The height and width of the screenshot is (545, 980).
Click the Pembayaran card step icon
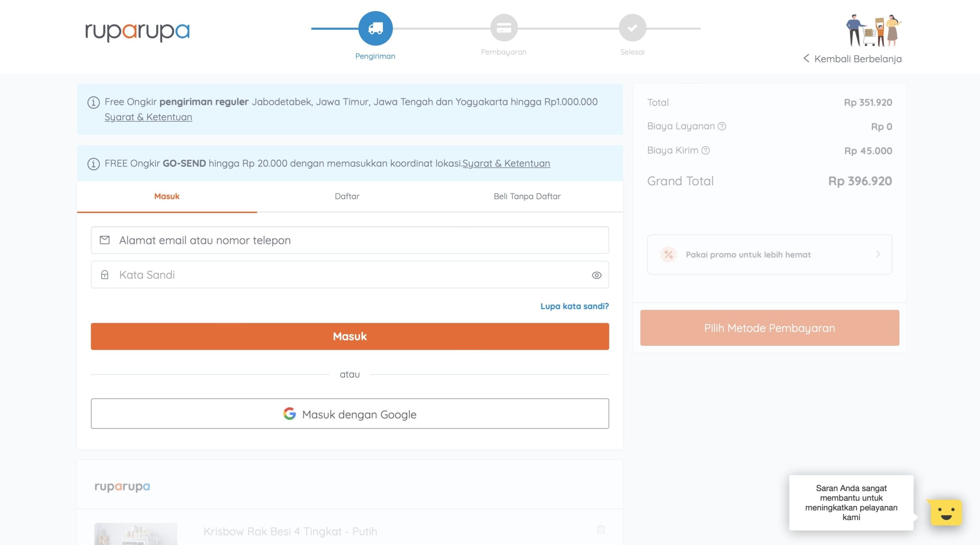click(504, 28)
